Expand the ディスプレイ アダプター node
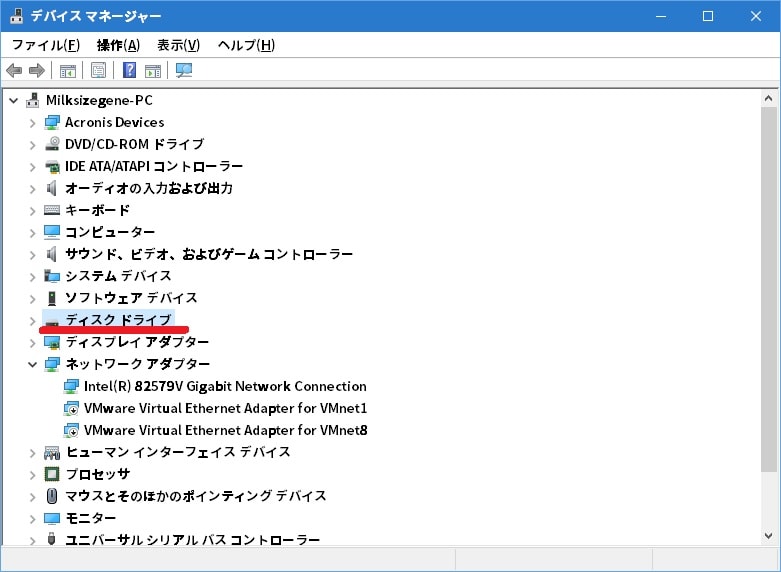Viewport: 781px width, 572px height. coord(32,343)
